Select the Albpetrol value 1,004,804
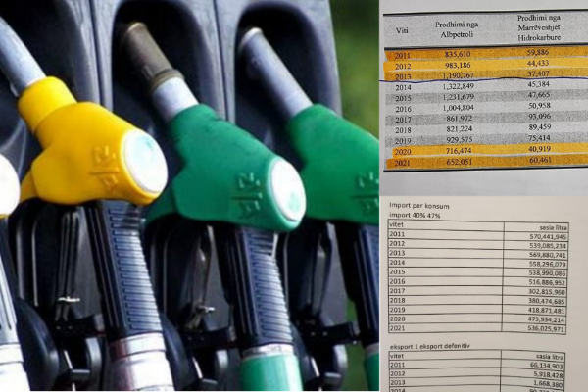Screen dimensions: 588x392 458,108
